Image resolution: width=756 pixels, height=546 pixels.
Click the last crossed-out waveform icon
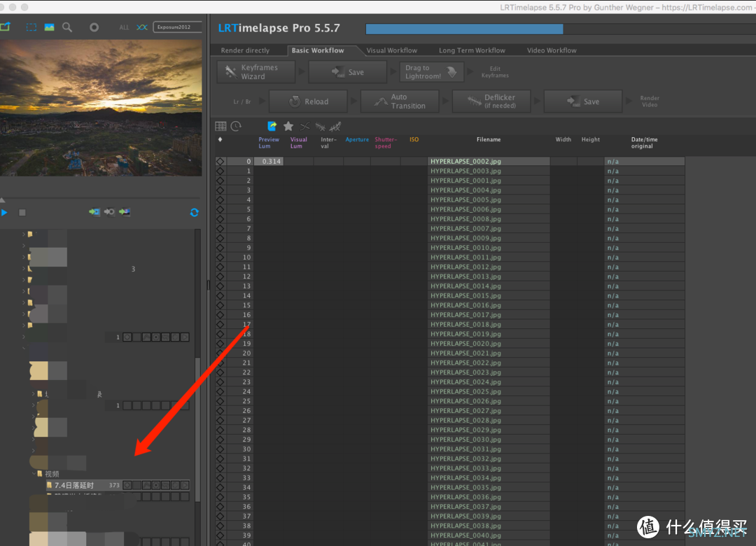(335, 127)
